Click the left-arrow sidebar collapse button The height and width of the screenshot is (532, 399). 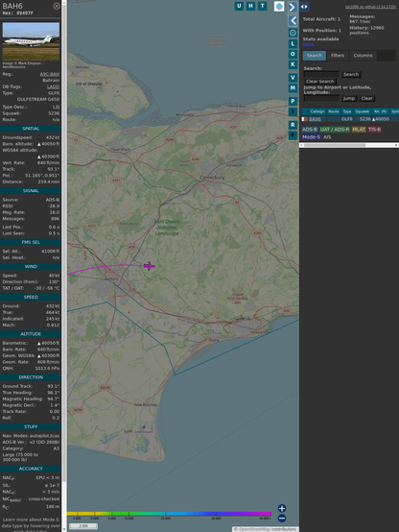point(293,21)
